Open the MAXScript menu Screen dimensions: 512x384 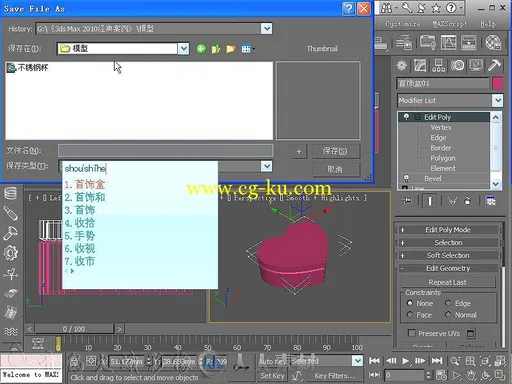(449, 24)
